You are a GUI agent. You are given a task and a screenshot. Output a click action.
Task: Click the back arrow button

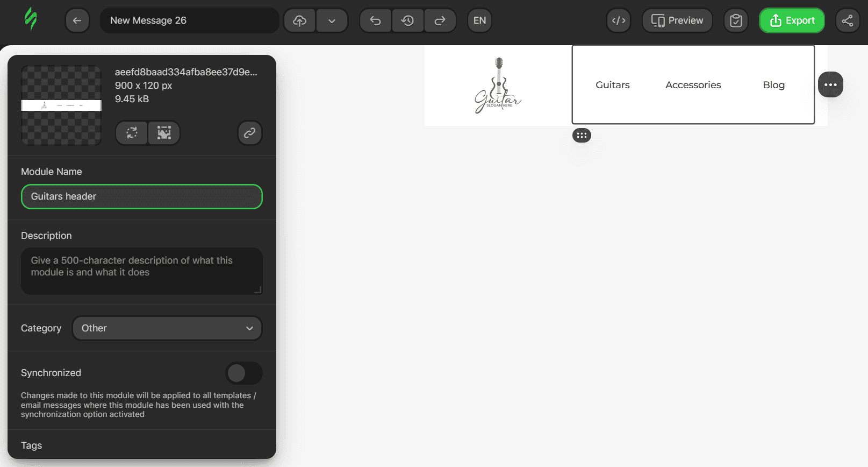[x=77, y=20]
